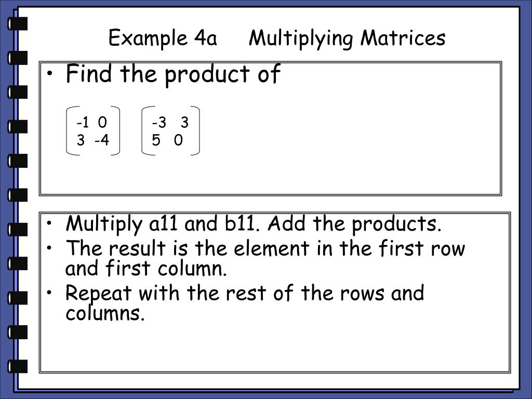
Task: Click the "The result is the element" line
Action: pos(265,248)
